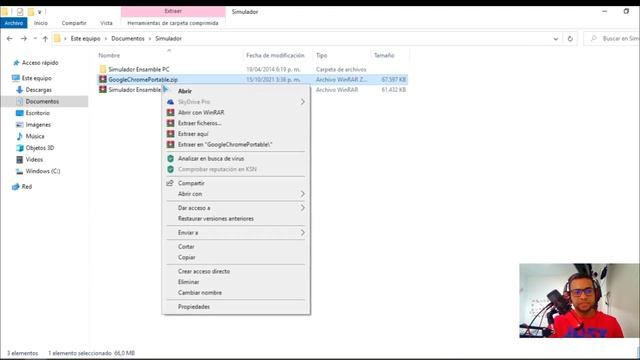Screen dimensions: 640x360
Task: Click the Simulador Ensamble WinRAR archive icon
Action: pyautogui.click(x=103, y=89)
